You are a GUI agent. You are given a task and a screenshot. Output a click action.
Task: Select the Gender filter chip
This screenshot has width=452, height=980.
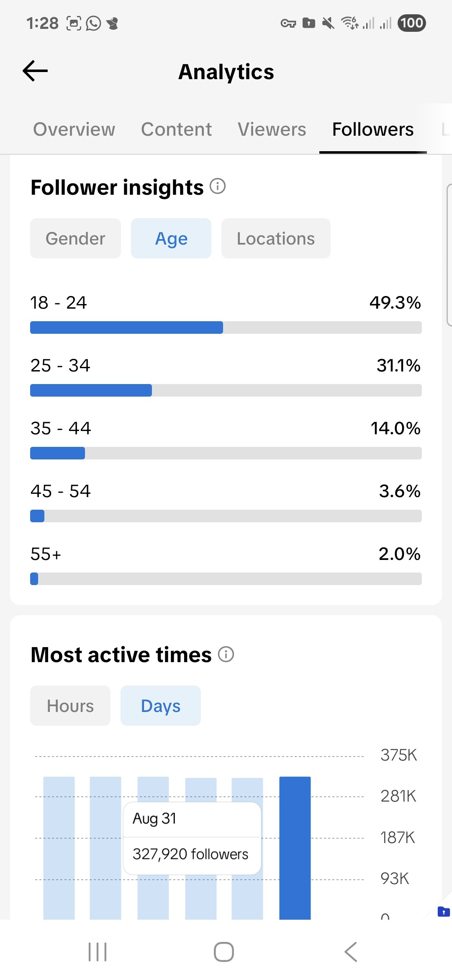75,238
